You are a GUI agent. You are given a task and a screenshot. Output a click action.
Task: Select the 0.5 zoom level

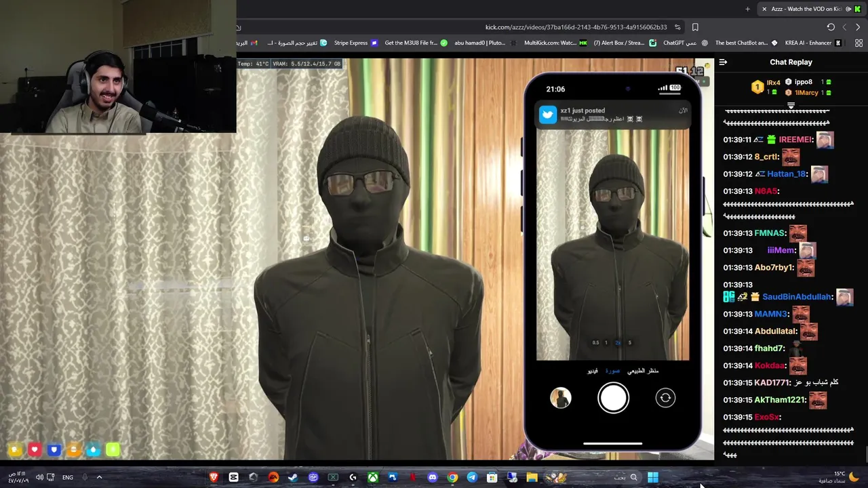pos(595,343)
